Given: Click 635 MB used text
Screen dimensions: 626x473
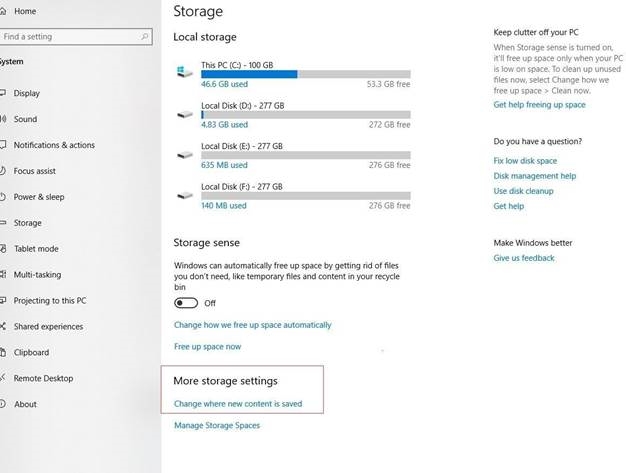Looking at the screenshot, I should (224, 165).
